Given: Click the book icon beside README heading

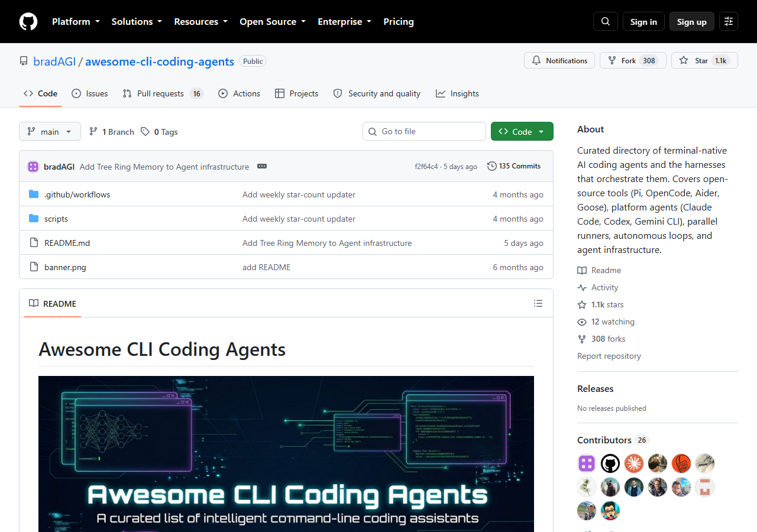Looking at the screenshot, I should (34, 303).
